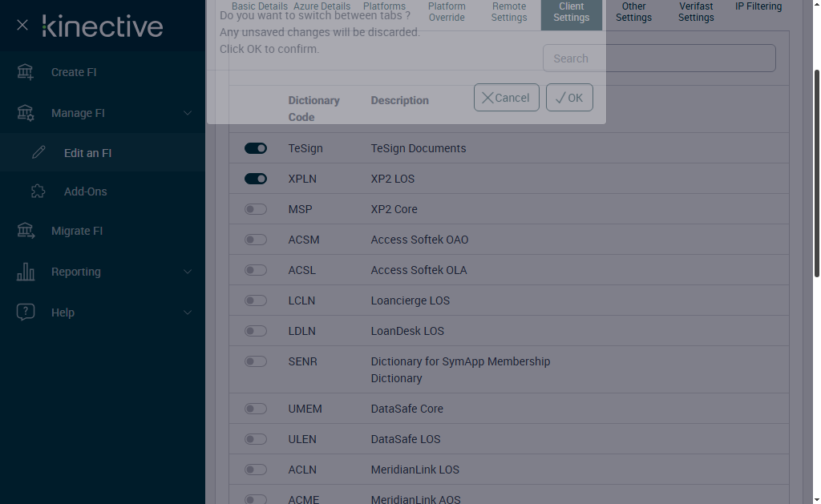821x504 pixels.
Task: Turn on the ACSL Access Softek OLA toggle
Action: [x=256, y=270]
